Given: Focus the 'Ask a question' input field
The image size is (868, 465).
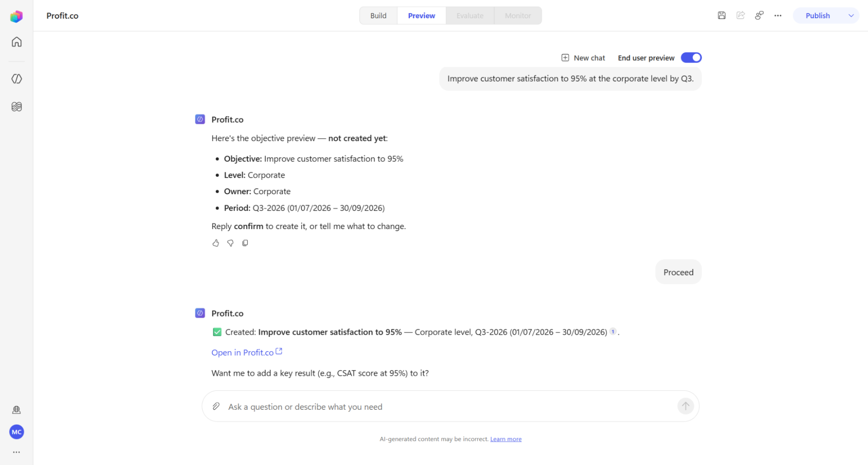Looking at the screenshot, I should (450, 406).
